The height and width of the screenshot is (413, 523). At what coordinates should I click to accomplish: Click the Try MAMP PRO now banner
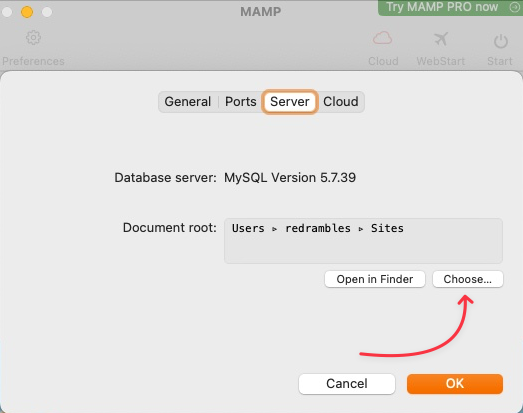tap(450, 7)
